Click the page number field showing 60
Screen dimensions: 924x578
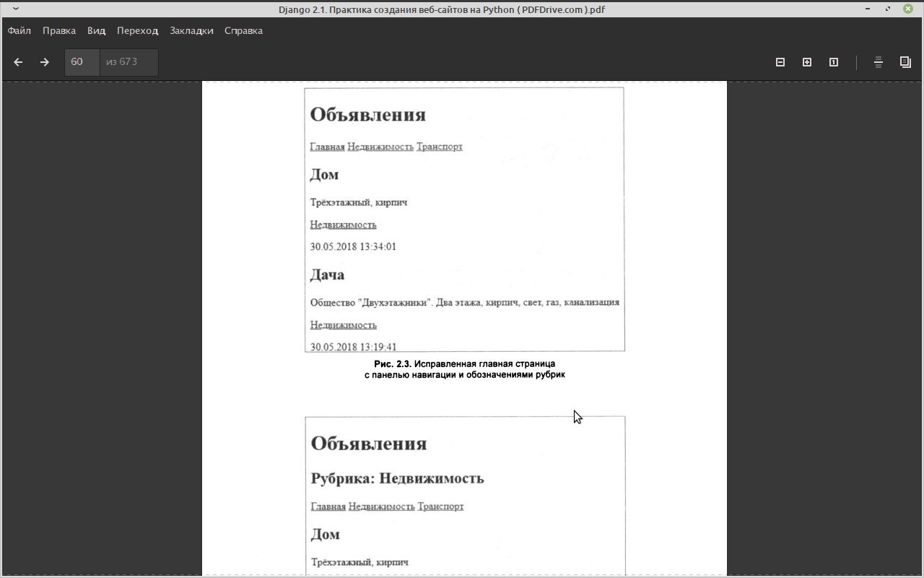(82, 62)
